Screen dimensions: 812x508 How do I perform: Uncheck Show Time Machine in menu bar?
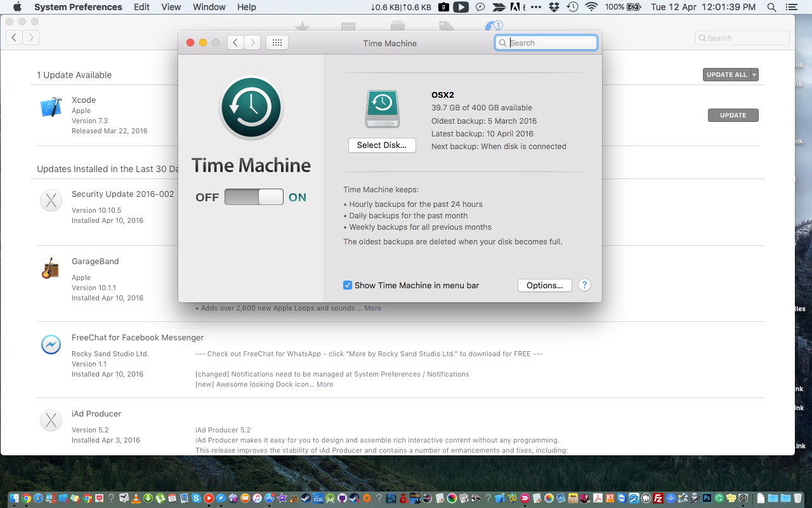coord(348,285)
